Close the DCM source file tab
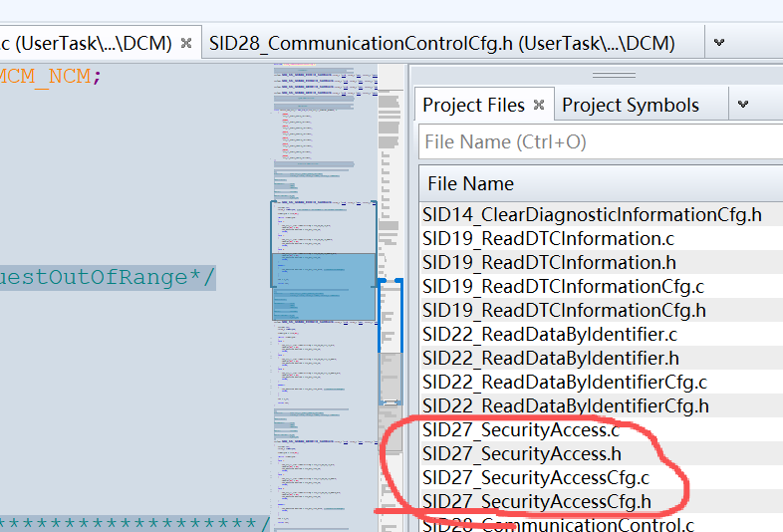Viewport: 783px width, 532px height. [x=186, y=43]
